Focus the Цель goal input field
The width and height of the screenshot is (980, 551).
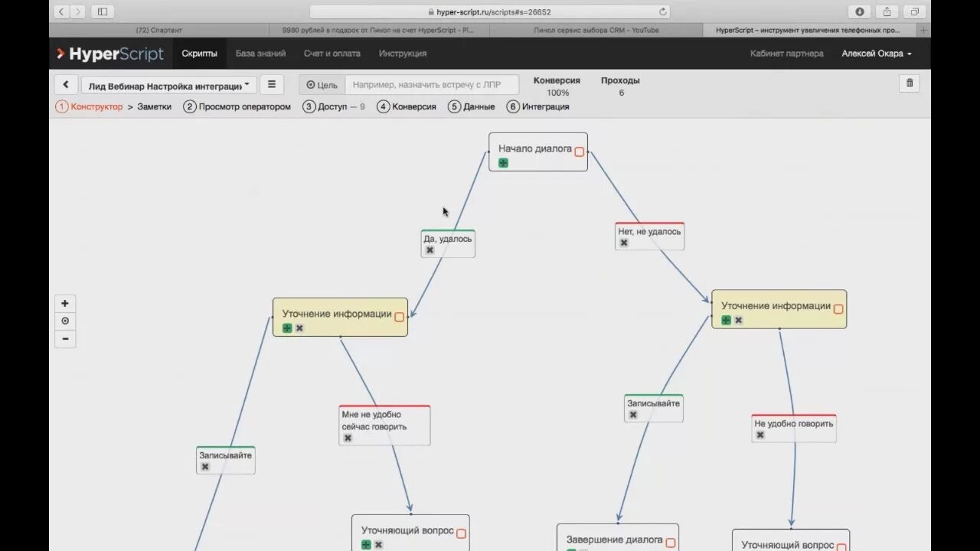tap(432, 85)
